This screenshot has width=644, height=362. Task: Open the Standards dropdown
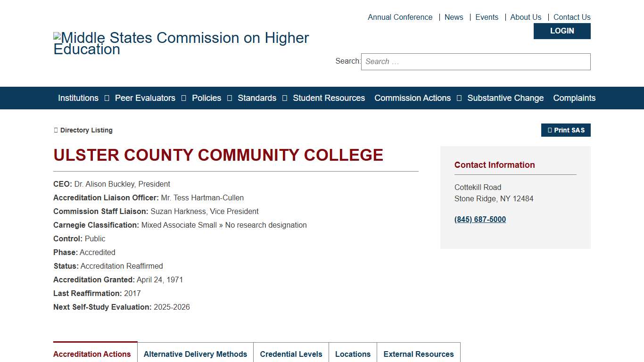click(x=257, y=98)
